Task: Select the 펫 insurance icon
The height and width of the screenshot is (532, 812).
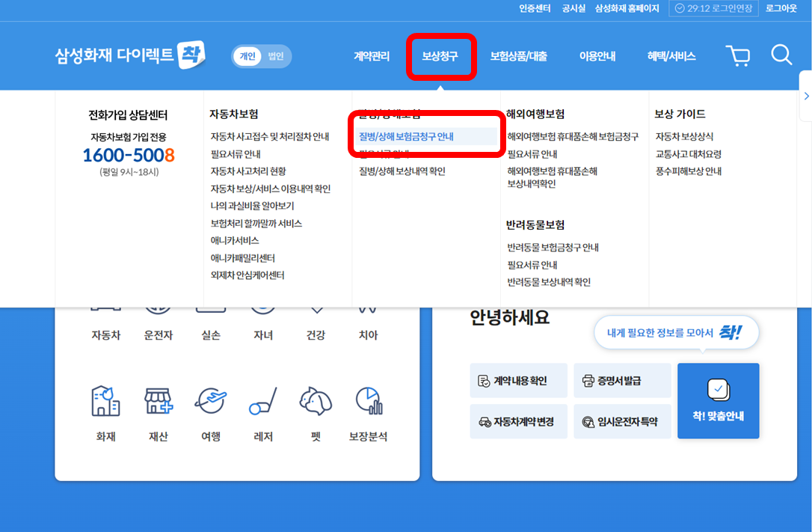Action: (316, 401)
